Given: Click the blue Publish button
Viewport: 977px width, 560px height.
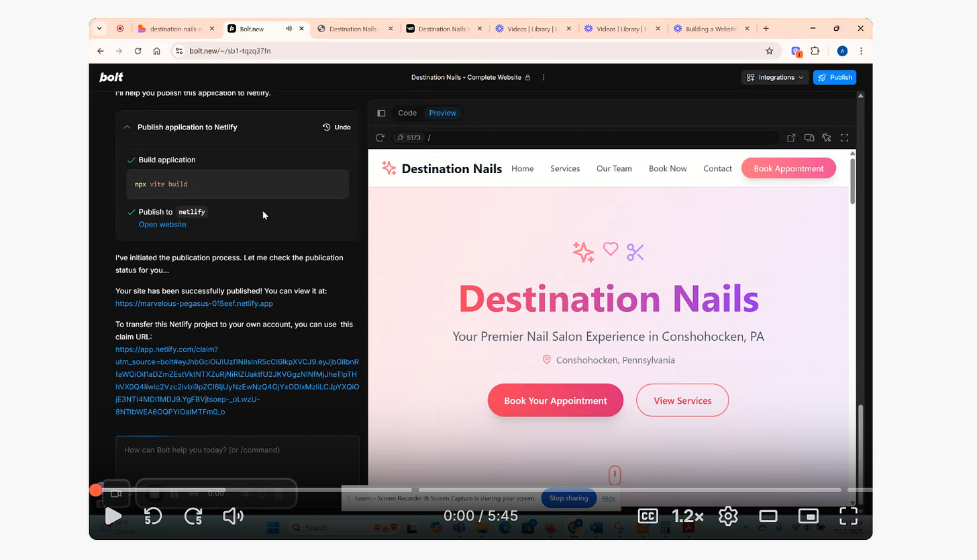Looking at the screenshot, I should 835,77.
